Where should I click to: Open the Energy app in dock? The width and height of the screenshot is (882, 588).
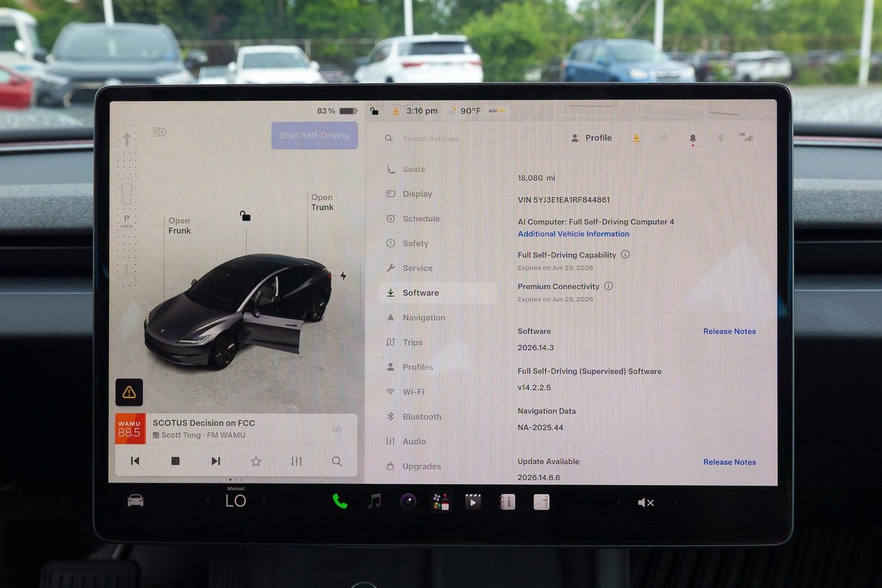pos(542,501)
